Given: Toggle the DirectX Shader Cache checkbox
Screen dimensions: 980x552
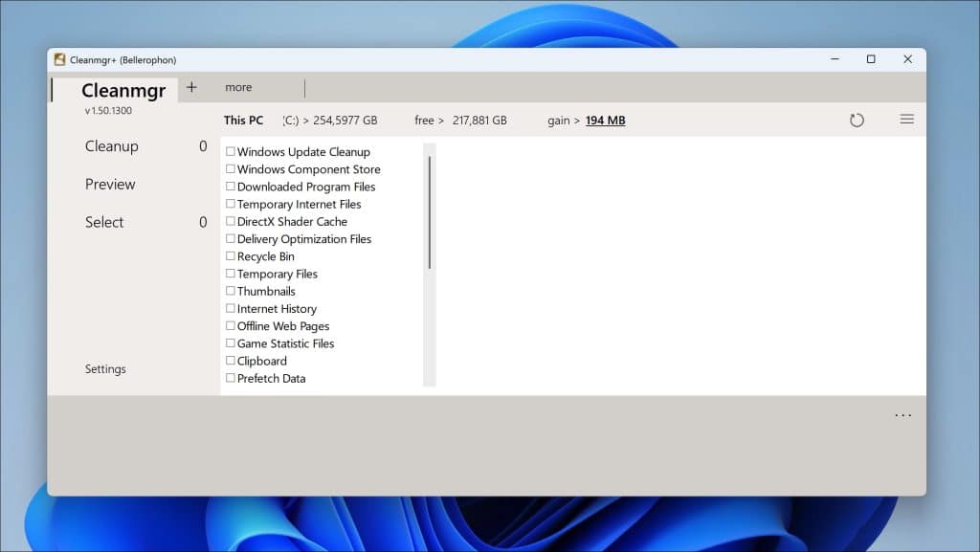Looking at the screenshot, I should 231,221.
